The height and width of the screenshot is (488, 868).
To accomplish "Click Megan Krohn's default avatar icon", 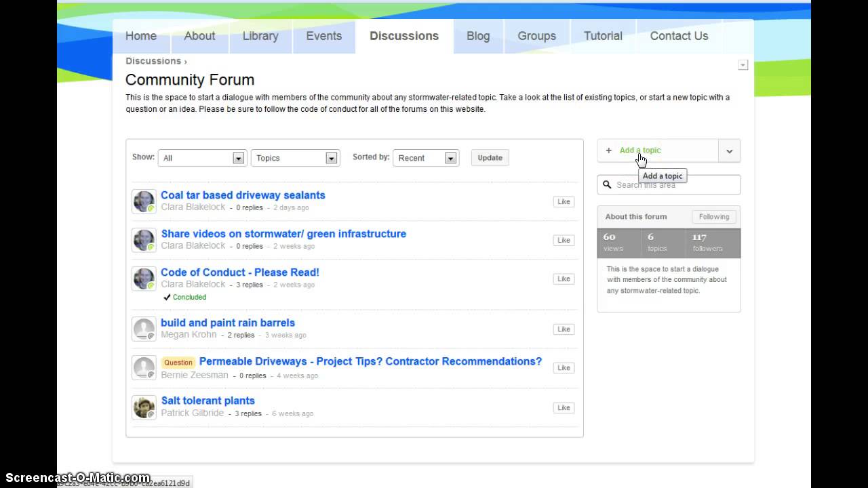I will coord(144,329).
